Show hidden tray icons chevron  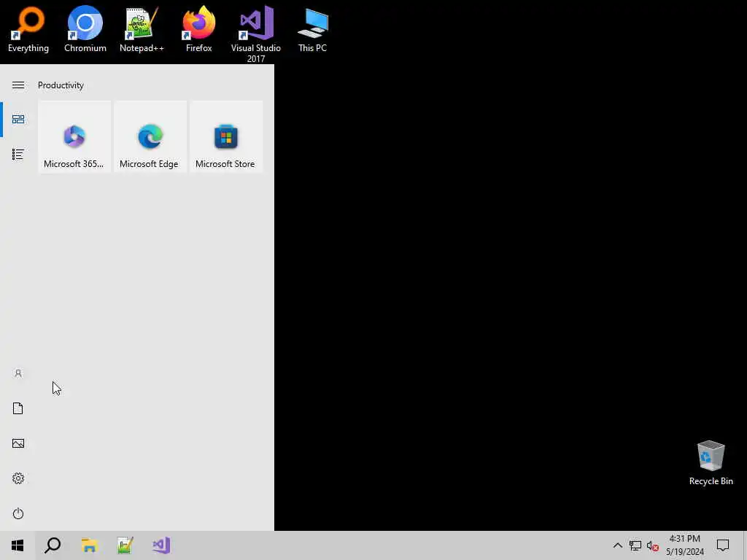point(617,545)
